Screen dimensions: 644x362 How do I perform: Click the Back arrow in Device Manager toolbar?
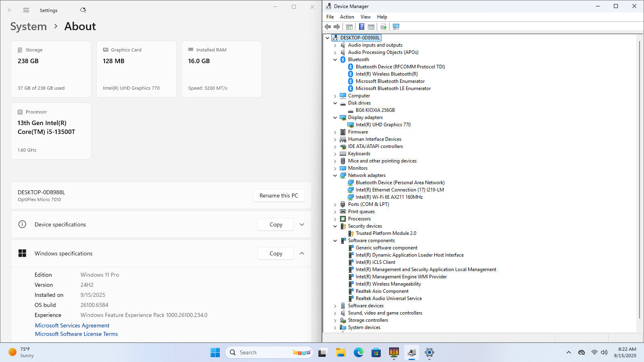328,27
